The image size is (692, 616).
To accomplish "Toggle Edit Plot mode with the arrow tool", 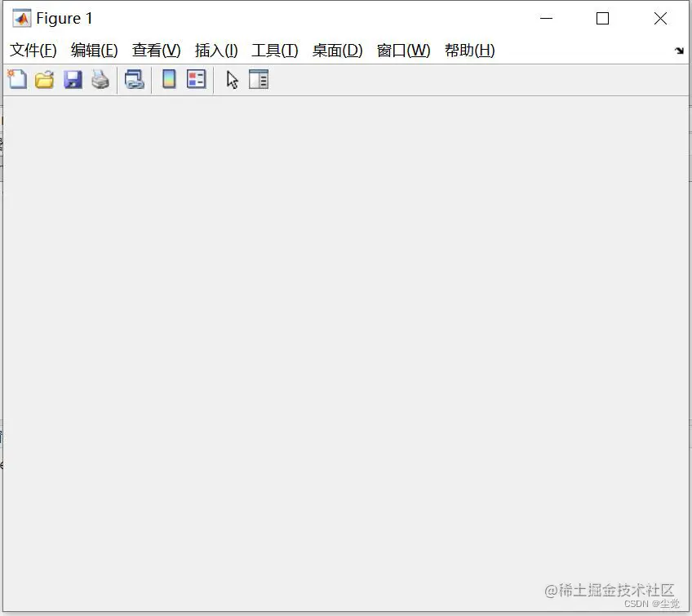I will [231, 79].
